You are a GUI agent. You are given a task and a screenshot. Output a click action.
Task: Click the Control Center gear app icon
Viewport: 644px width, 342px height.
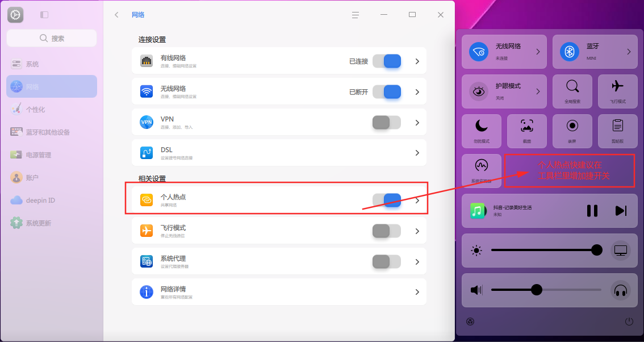(15, 15)
